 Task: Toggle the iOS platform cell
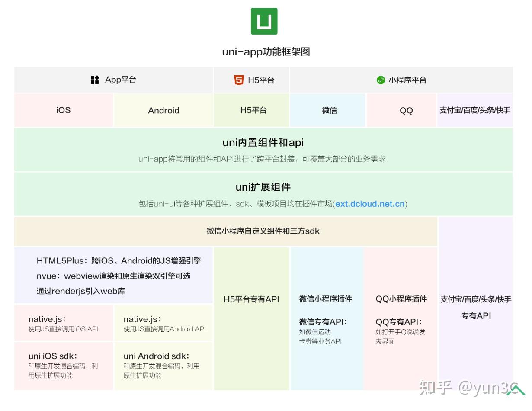(63, 110)
